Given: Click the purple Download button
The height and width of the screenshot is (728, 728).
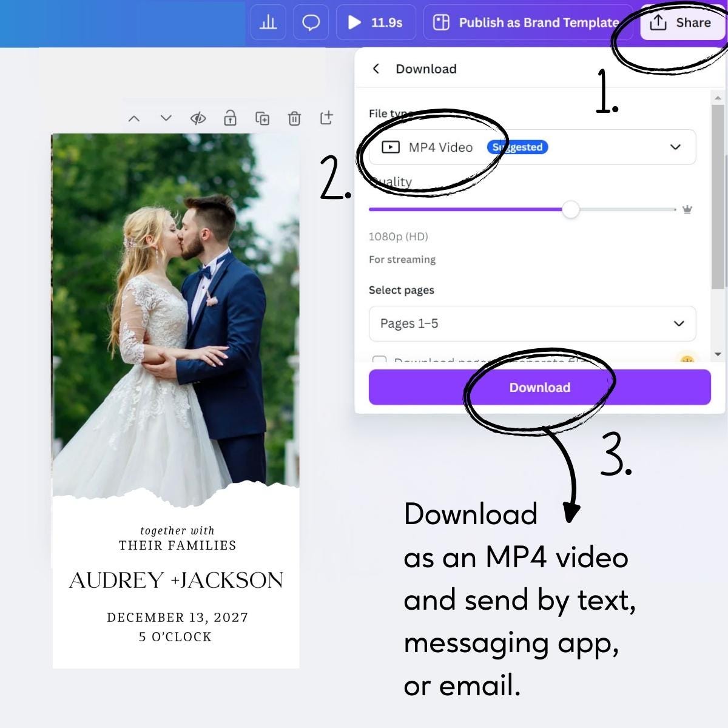Looking at the screenshot, I should pos(539,387).
